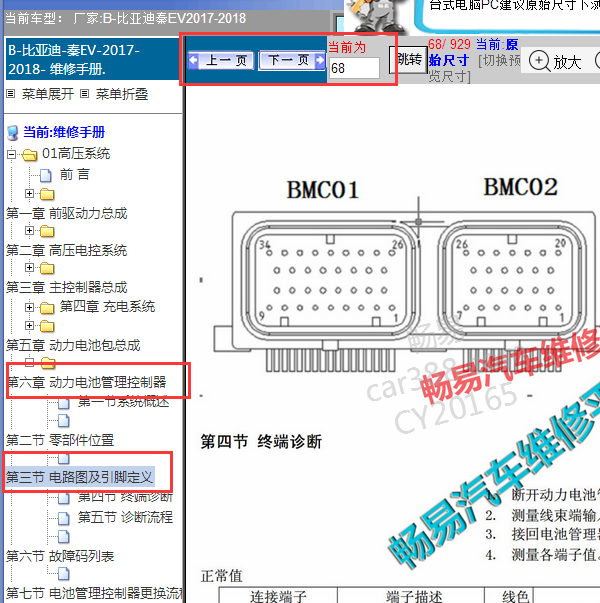
Task: Open section 第七节 电池管理控制器更换流程
Action: (x=95, y=593)
